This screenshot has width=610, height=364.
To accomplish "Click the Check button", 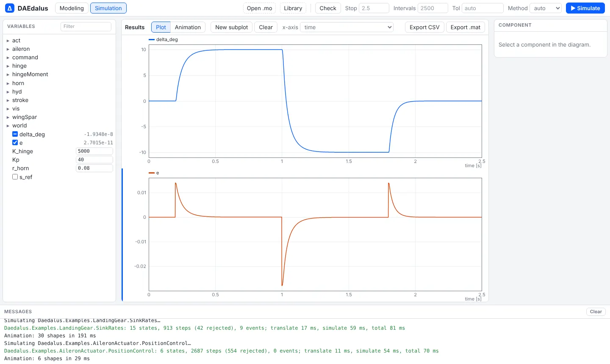I will point(328,8).
